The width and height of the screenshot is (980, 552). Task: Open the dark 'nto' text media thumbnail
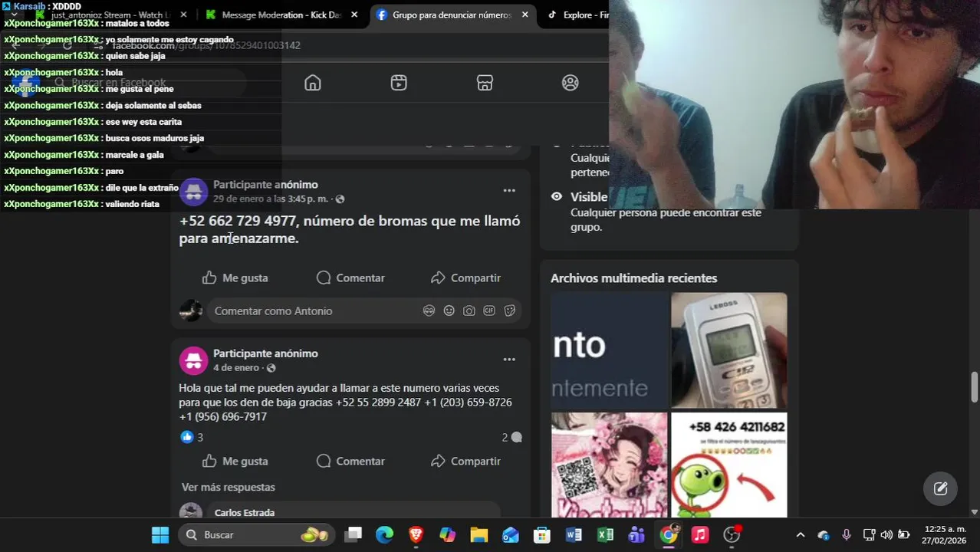609,350
